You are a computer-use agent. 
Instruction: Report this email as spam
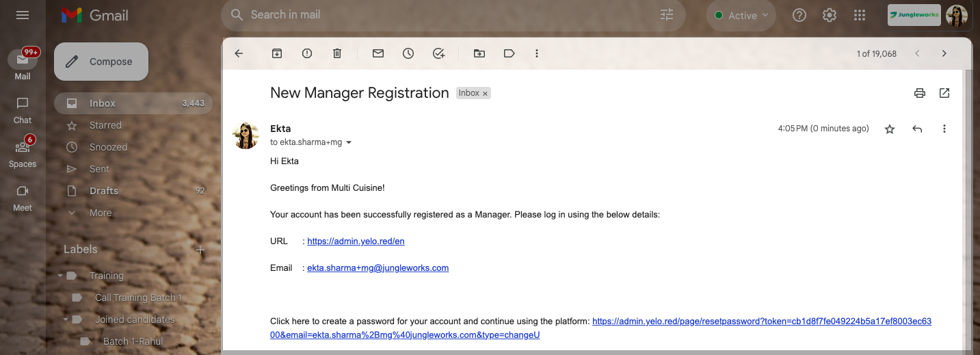point(307,53)
